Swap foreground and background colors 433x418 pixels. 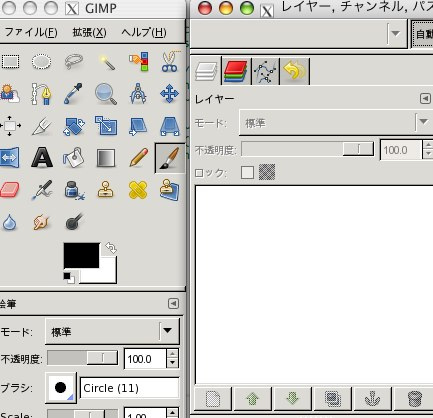click(x=111, y=248)
